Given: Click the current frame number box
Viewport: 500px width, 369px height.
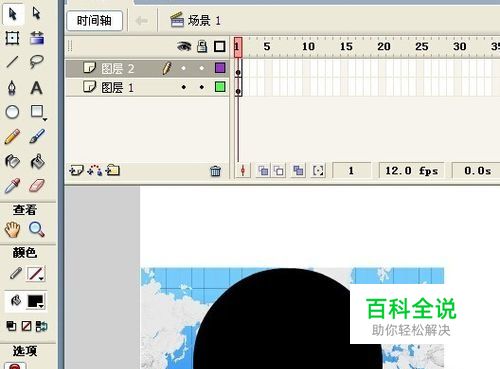Looking at the screenshot, I should pos(352,171).
